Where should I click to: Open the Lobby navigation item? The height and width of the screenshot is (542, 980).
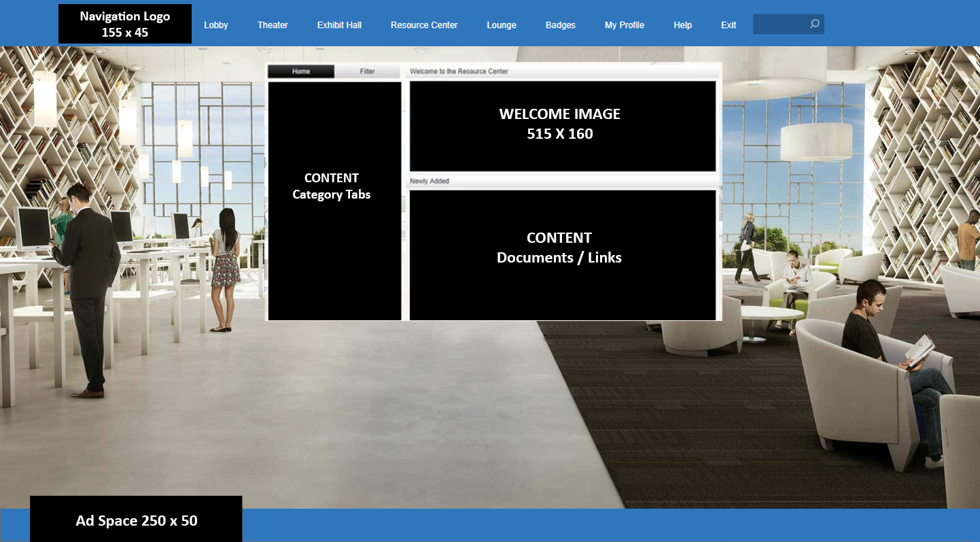(216, 25)
